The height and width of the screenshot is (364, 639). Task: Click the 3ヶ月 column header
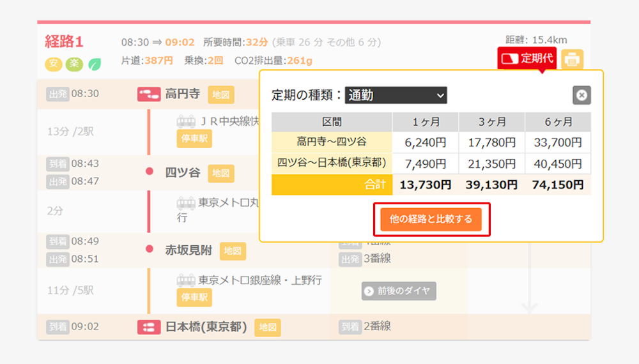[x=492, y=122]
